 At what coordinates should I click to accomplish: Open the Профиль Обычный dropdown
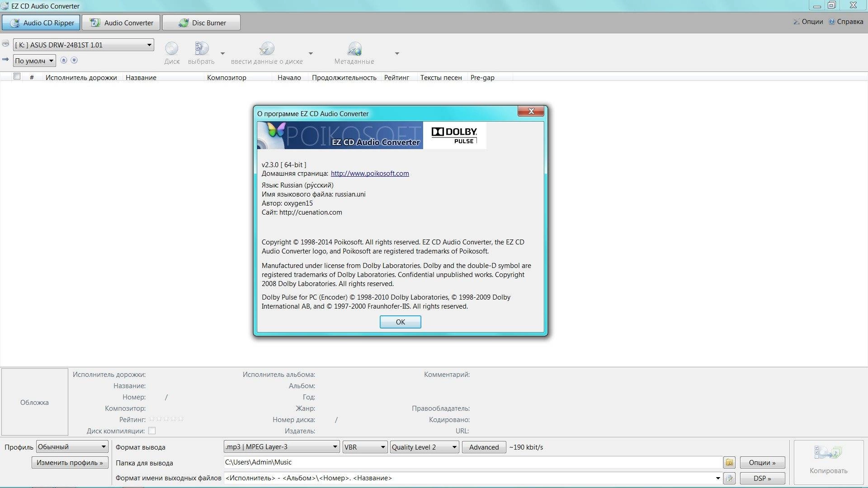pyautogui.click(x=72, y=447)
